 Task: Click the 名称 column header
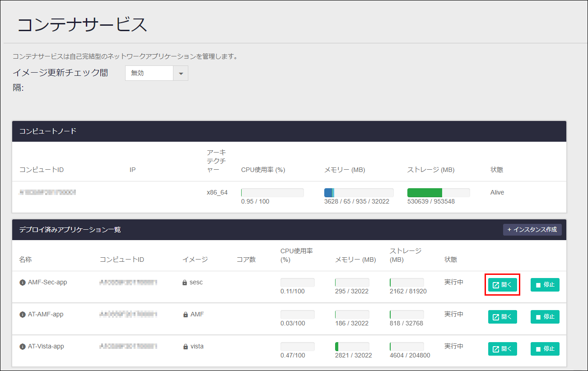[25, 259]
